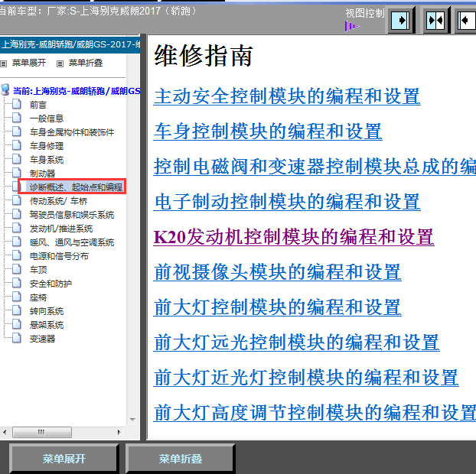
Task: Open the 转向系统 section
Action: click(47, 311)
